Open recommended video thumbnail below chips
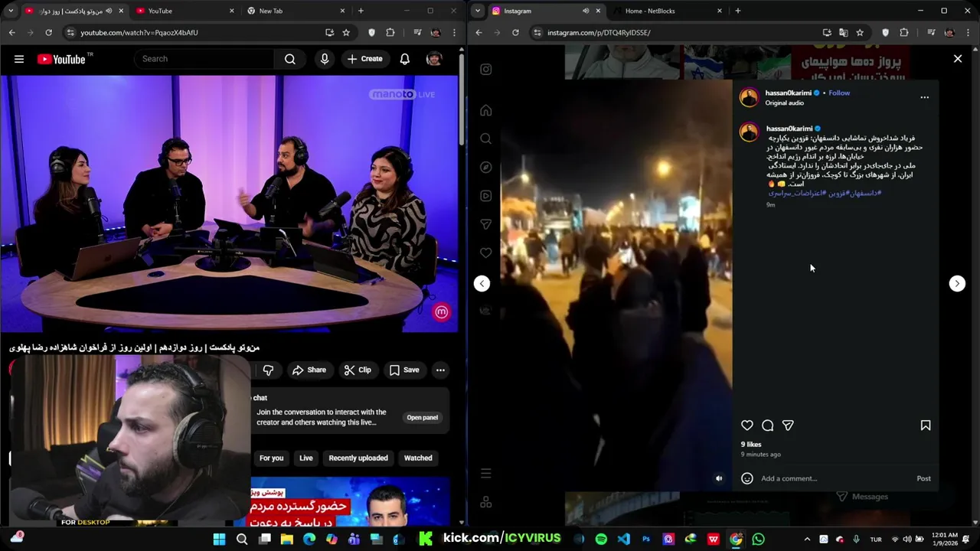Viewport: 980px width, 551px height. (x=351, y=501)
